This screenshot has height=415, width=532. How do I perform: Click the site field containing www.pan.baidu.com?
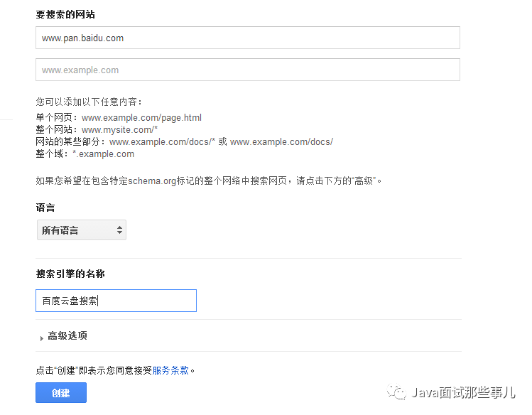tap(247, 38)
